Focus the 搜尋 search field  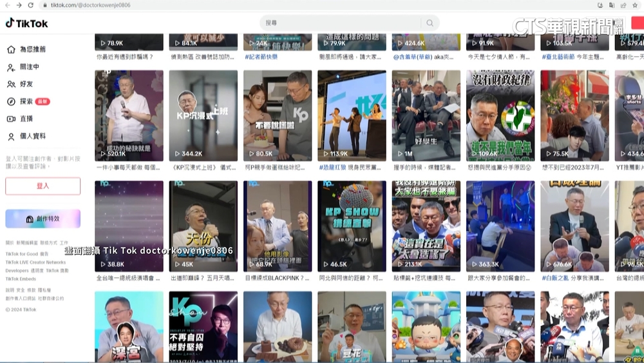point(341,23)
